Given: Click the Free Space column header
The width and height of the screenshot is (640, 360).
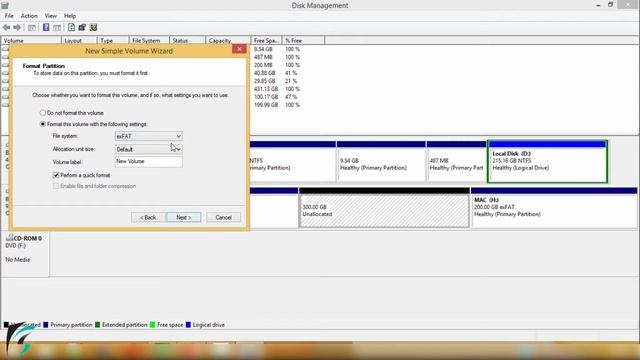Looking at the screenshot, I should [266, 41].
